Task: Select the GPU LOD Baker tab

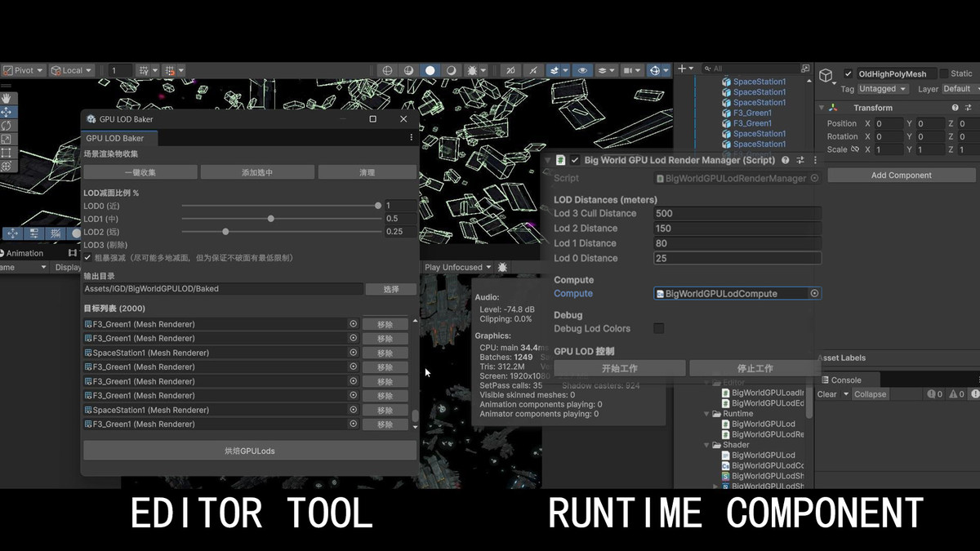Action: 114,138
